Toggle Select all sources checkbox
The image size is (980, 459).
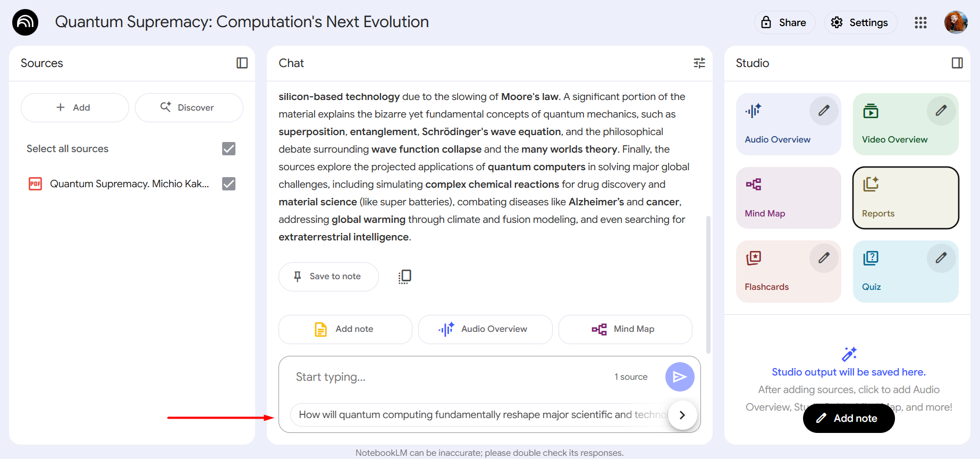[229, 149]
